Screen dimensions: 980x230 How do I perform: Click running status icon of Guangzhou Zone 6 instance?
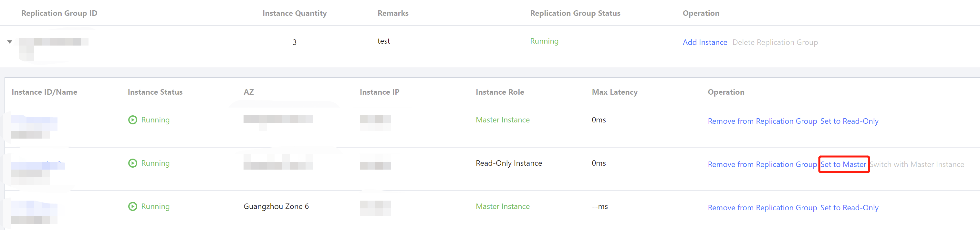coord(132,206)
